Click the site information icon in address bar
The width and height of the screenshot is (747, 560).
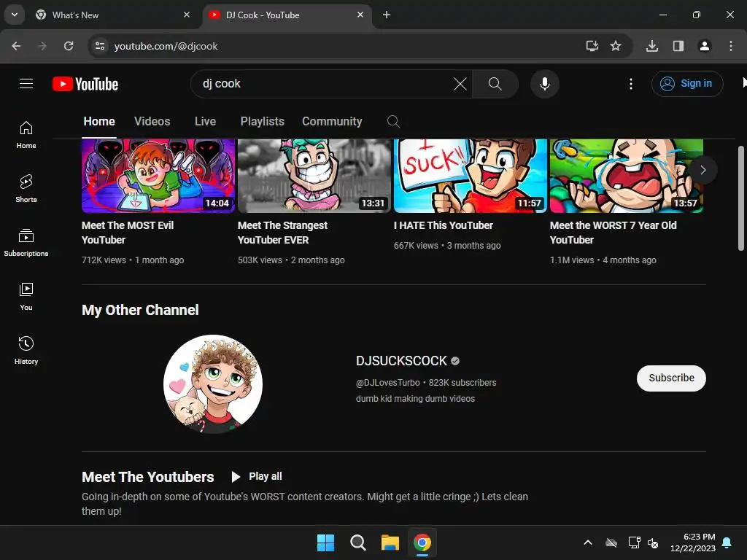click(x=100, y=46)
